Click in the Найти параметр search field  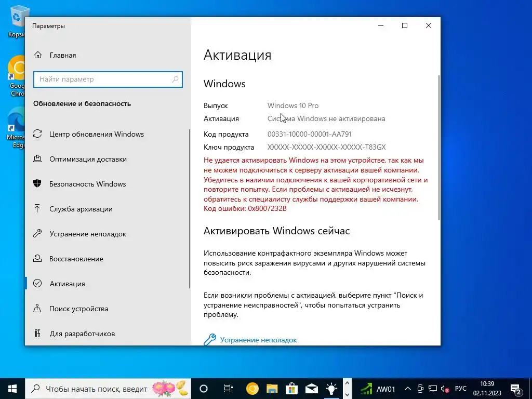(108, 79)
